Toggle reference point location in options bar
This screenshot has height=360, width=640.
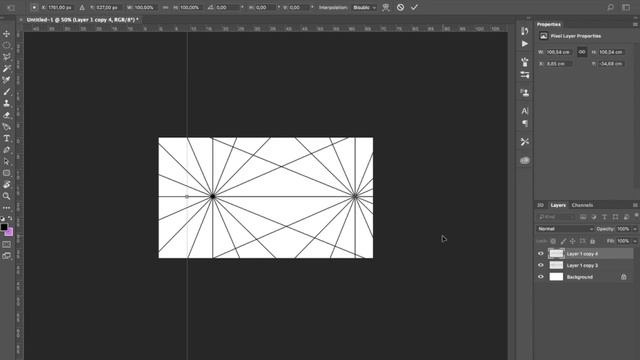click(34, 7)
